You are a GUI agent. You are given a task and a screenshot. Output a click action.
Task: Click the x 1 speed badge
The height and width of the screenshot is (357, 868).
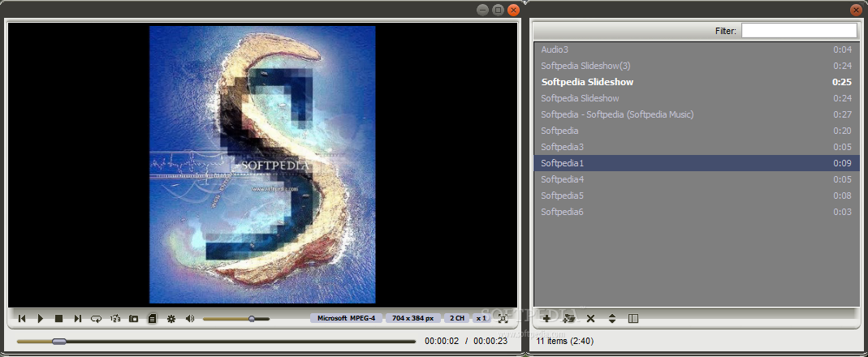(x=482, y=318)
